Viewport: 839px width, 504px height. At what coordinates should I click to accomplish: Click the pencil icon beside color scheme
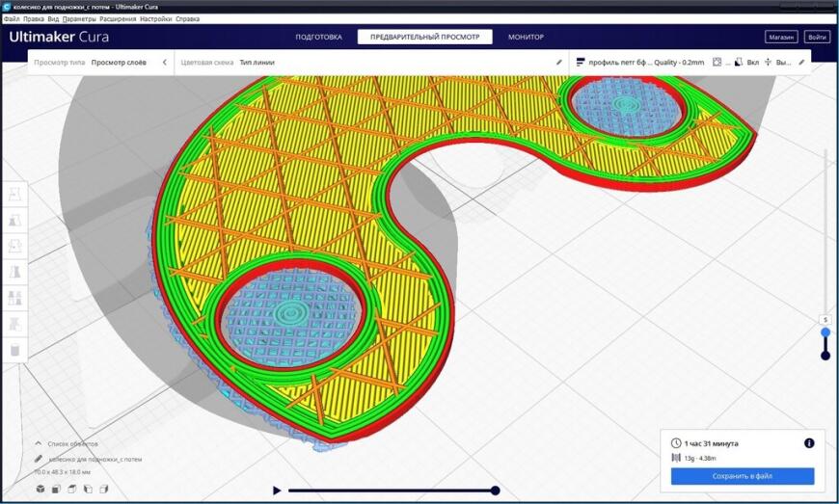coord(559,63)
